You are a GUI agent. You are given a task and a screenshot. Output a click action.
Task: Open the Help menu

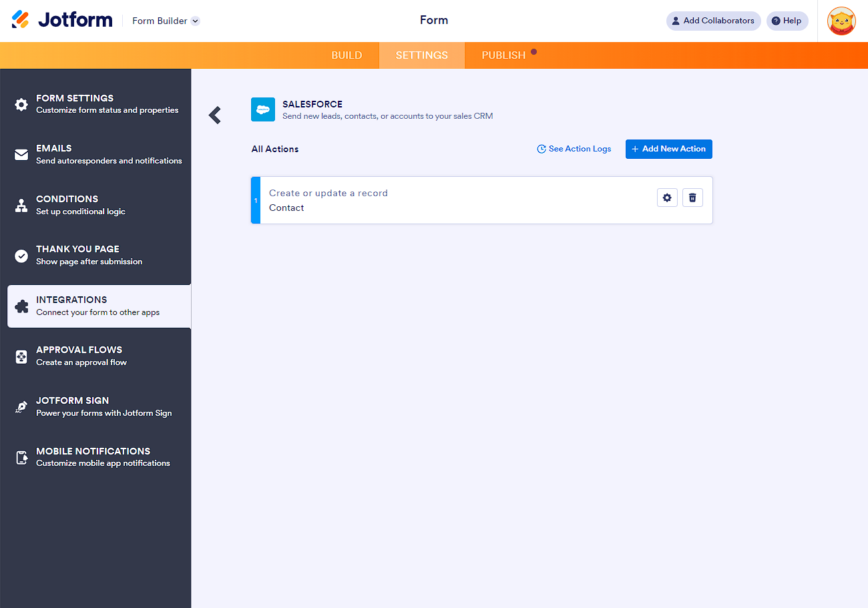787,21
